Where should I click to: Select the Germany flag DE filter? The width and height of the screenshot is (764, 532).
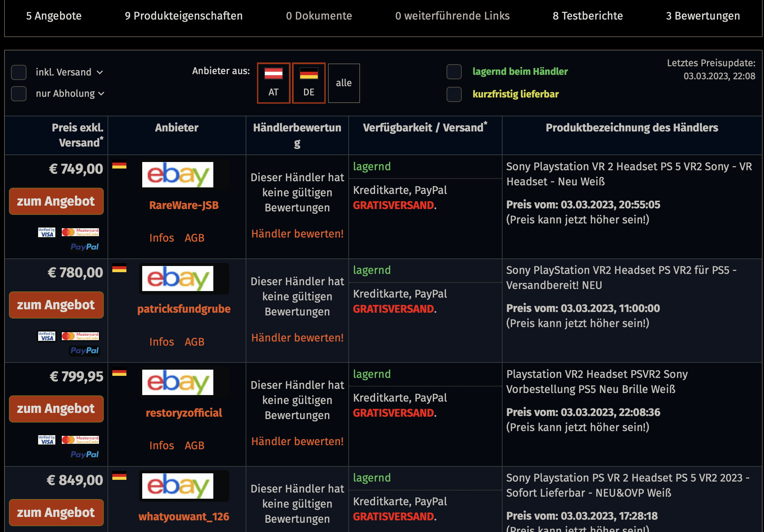click(x=308, y=83)
